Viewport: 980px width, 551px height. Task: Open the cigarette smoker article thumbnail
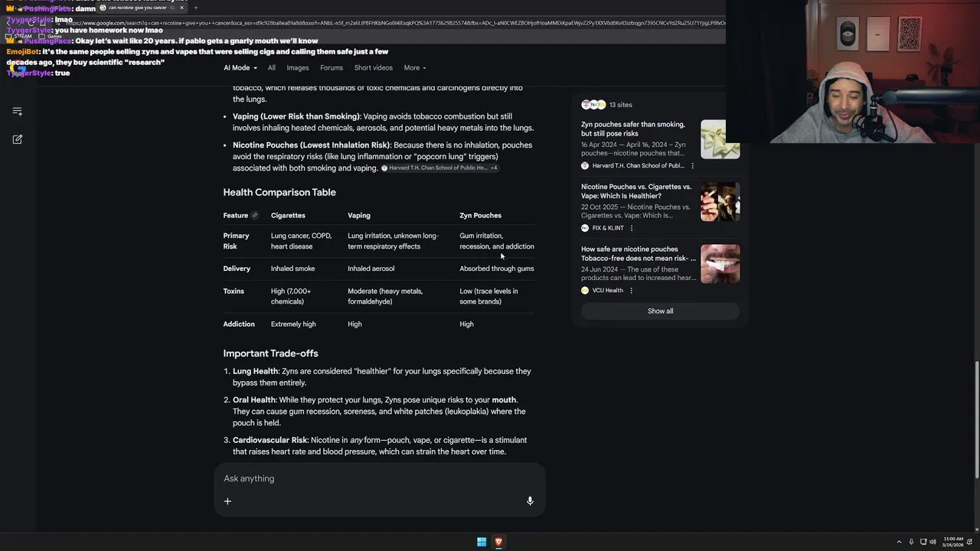[720, 202]
